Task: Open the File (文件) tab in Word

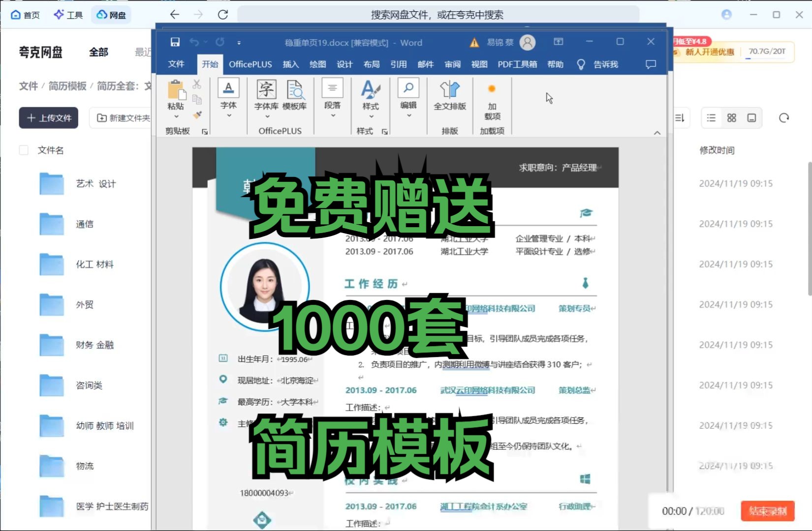Action: (x=176, y=64)
